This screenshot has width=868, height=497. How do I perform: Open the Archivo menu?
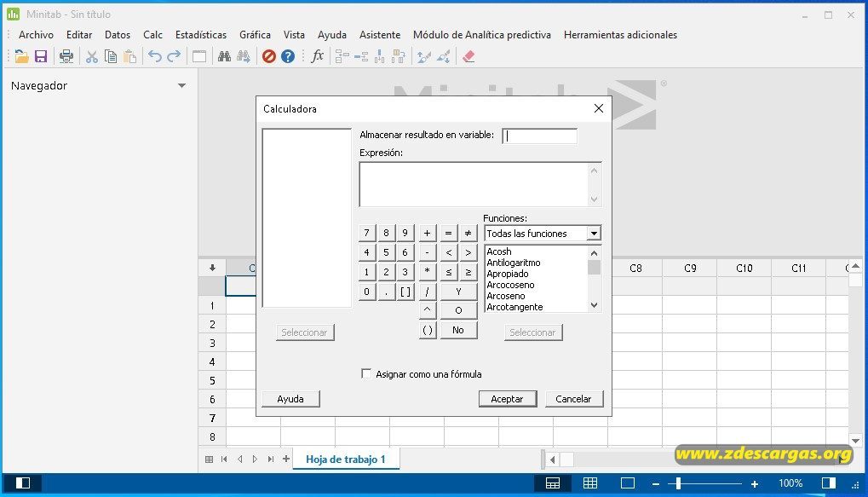tap(36, 35)
